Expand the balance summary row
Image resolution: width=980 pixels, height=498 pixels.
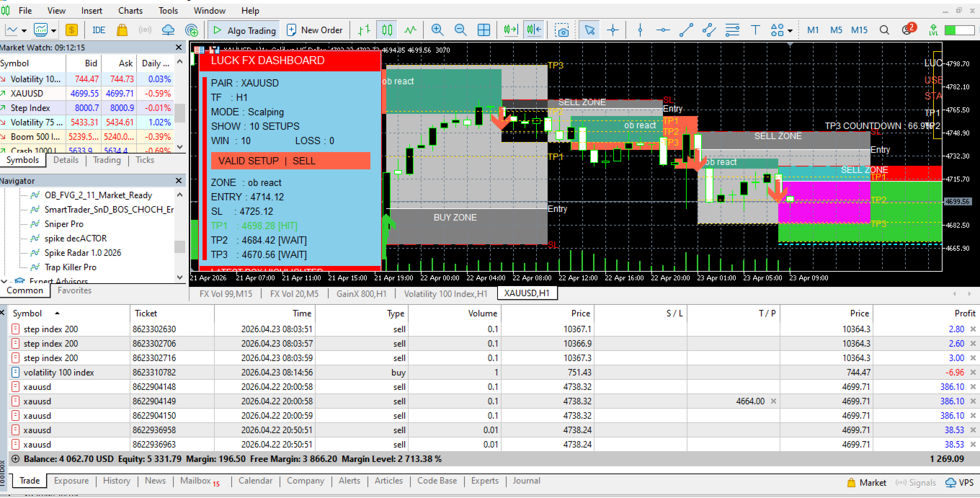tap(15, 458)
